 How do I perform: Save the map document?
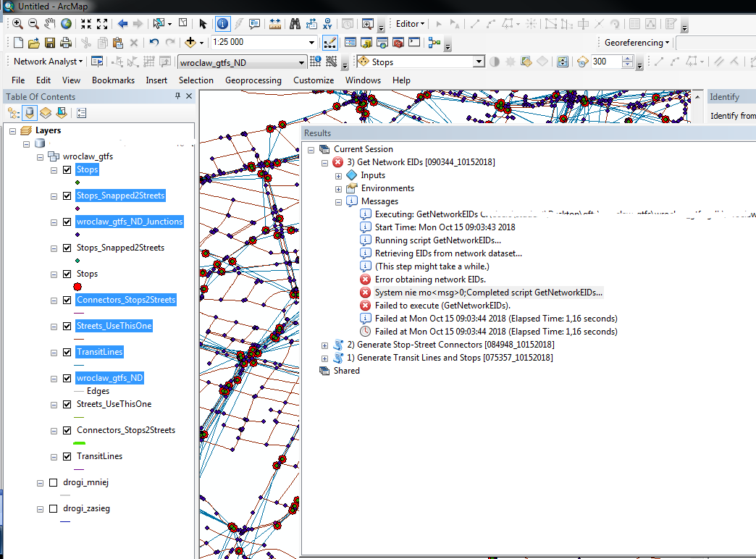[x=50, y=43]
